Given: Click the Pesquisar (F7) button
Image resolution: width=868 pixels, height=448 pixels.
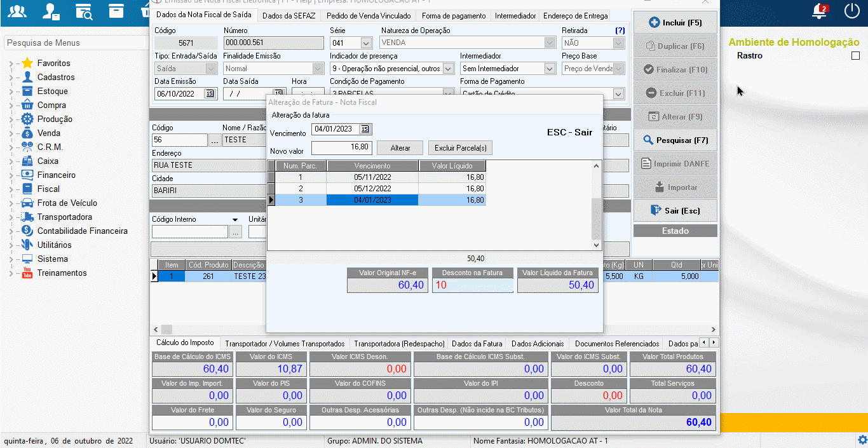Looking at the screenshot, I should click(675, 140).
